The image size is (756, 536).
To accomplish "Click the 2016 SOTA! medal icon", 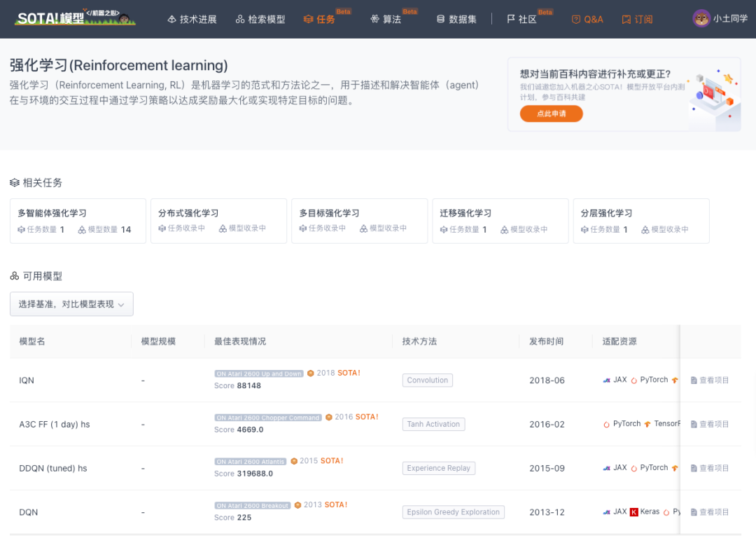I will [x=329, y=418].
